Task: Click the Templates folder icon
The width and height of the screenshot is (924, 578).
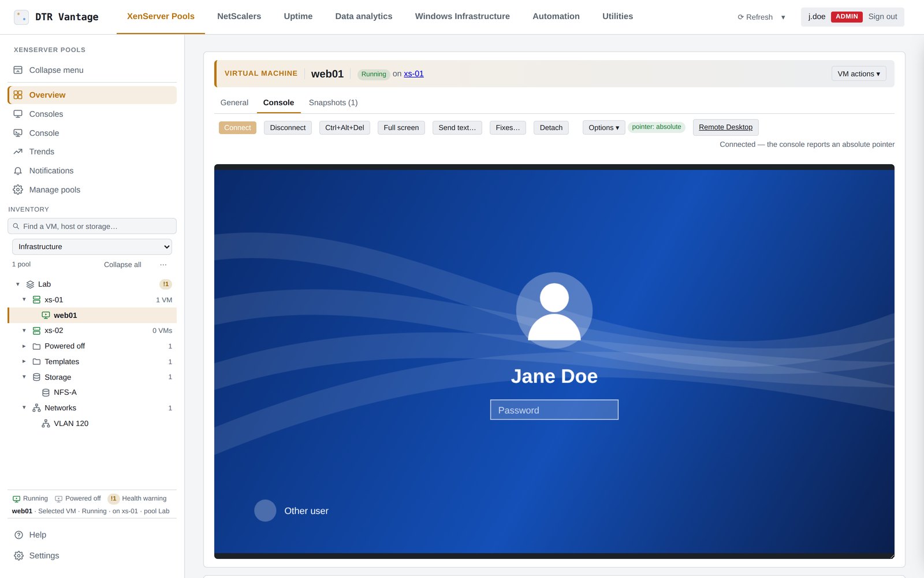Action: [36, 362]
